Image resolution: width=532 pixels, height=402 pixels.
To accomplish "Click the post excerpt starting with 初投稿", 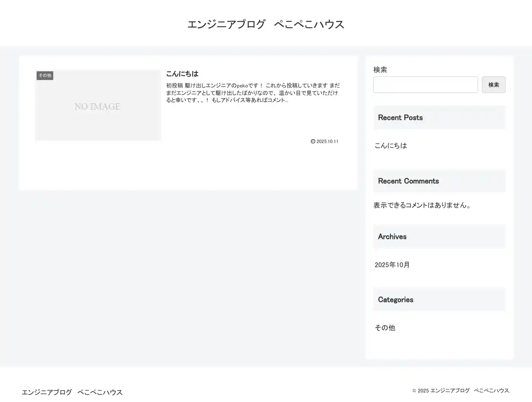I will click(252, 93).
